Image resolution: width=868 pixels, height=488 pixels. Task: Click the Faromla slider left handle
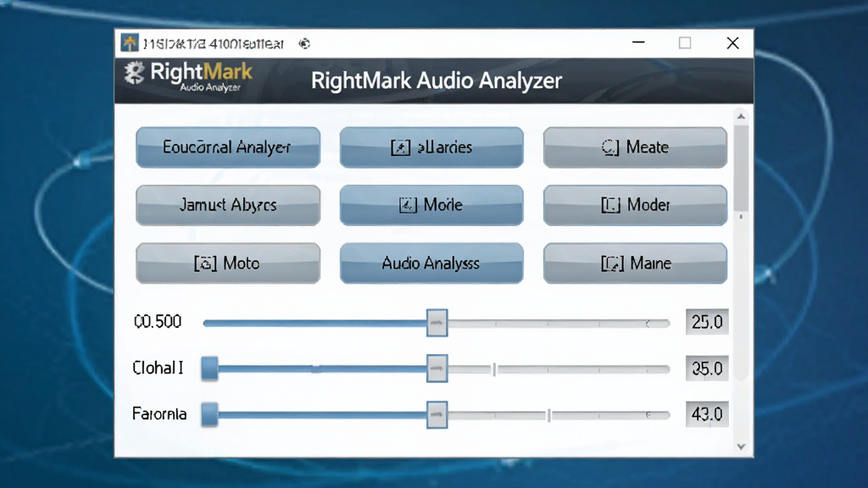click(209, 414)
